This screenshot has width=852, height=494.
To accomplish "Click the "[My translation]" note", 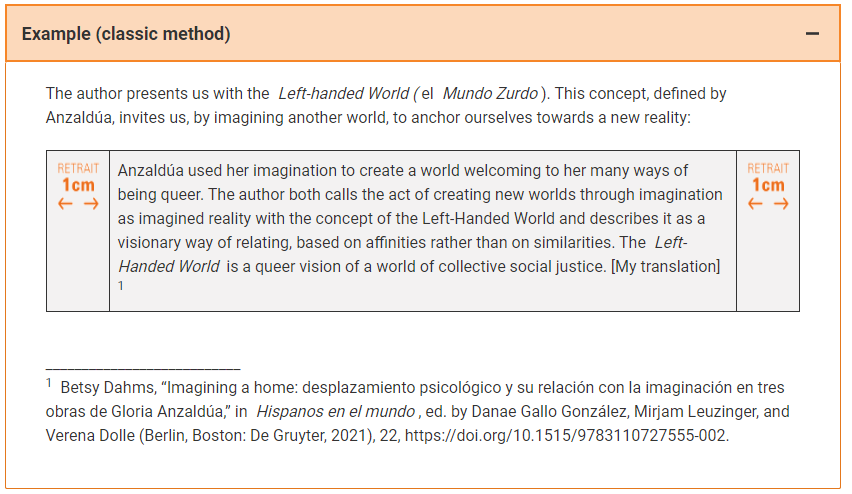I will click(x=666, y=266).
